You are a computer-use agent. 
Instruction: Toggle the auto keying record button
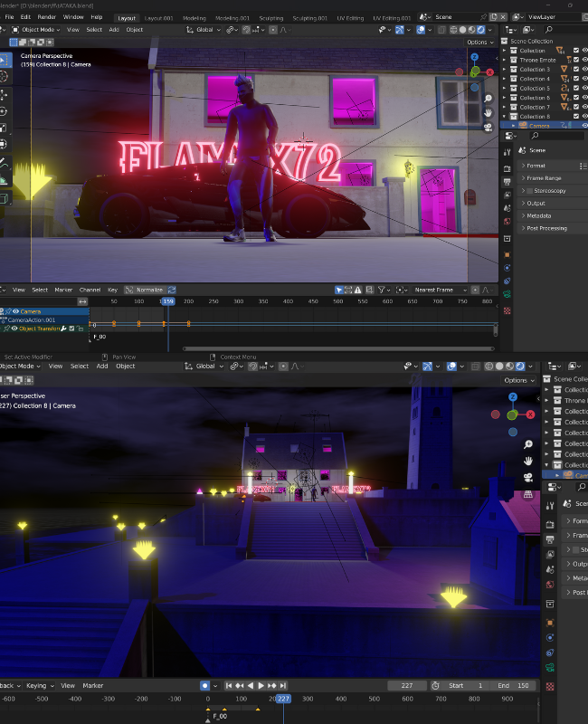click(205, 686)
